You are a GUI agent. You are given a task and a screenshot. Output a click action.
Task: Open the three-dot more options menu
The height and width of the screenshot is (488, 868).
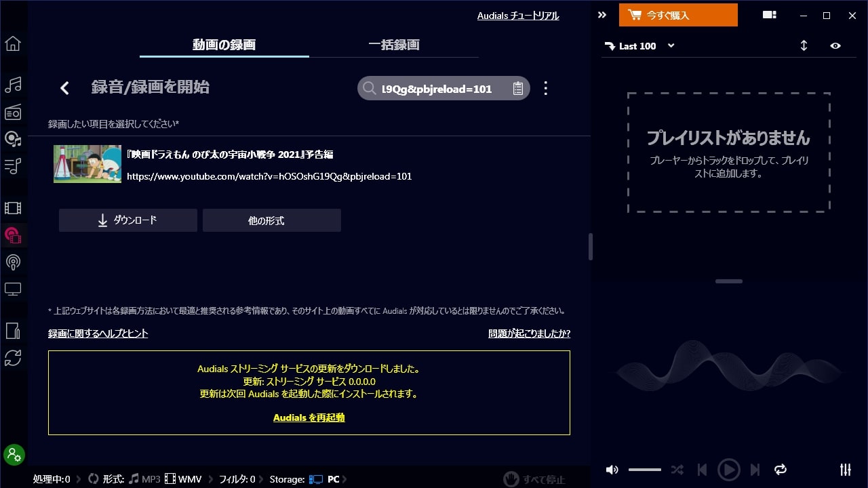[545, 88]
